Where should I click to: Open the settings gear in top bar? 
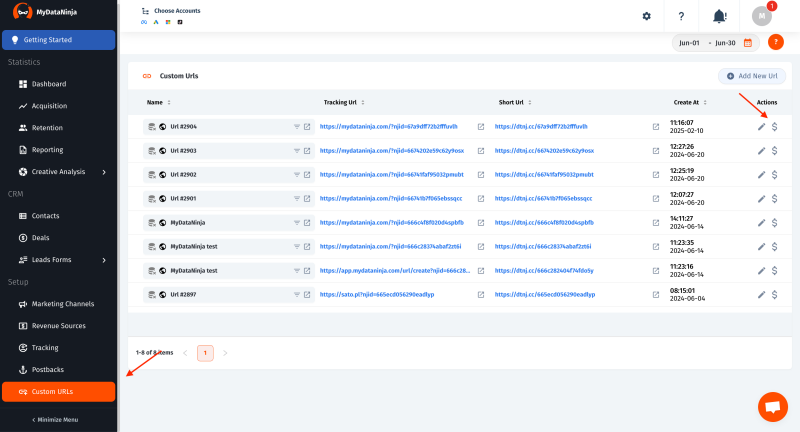tap(646, 16)
